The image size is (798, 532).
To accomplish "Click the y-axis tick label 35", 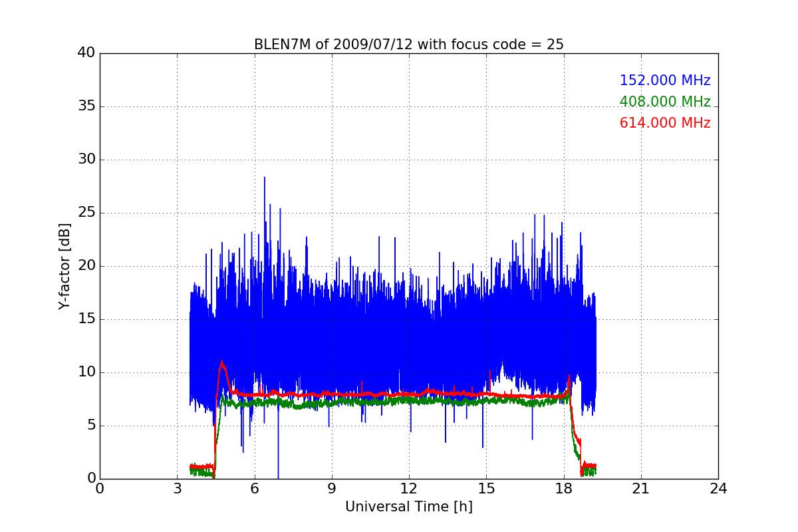I will tap(86, 106).
